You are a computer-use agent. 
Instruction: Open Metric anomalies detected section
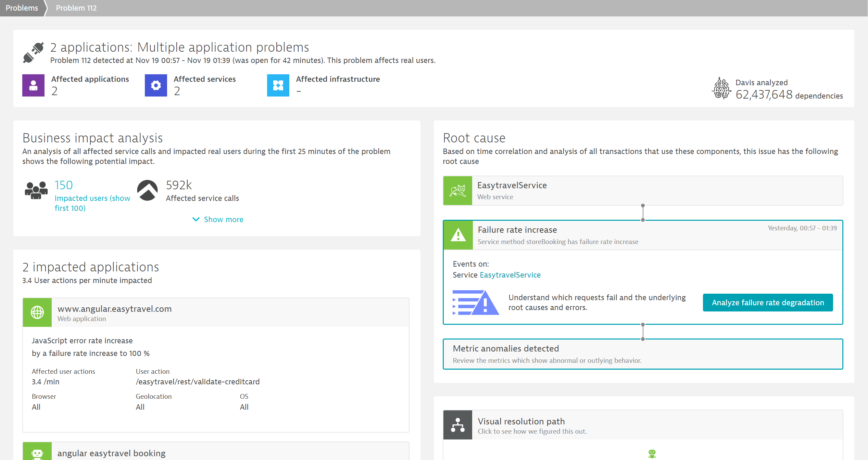click(x=643, y=354)
